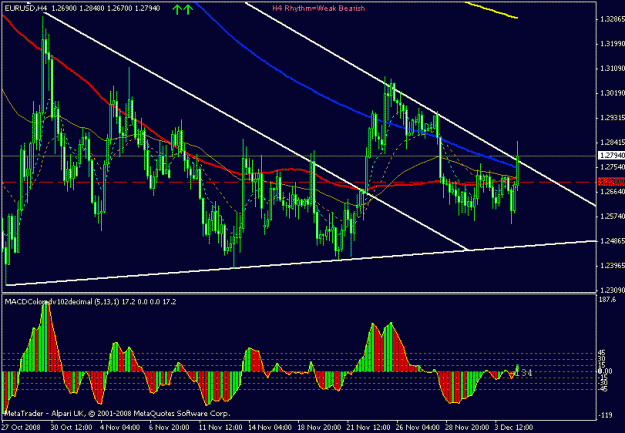The image size is (625, 433).
Task: Click the 1.23965 price axis label
Action: (x=612, y=266)
